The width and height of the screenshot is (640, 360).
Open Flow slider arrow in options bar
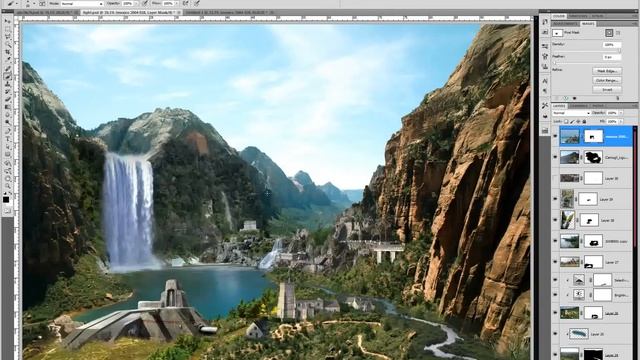tap(176, 3)
